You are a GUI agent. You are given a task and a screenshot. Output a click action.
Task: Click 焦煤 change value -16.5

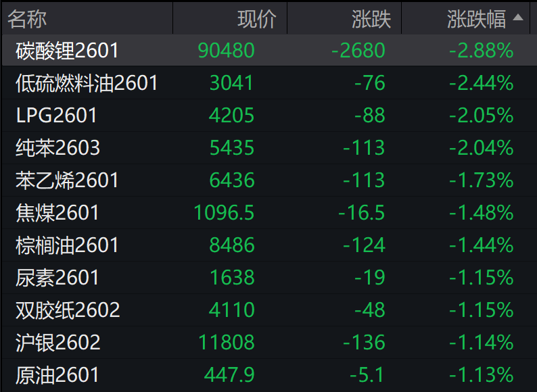pyautogui.click(x=362, y=213)
